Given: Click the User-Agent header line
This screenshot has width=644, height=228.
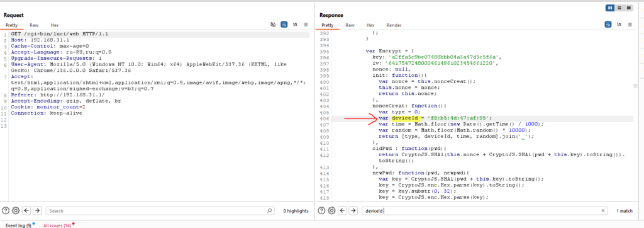Looking at the screenshot, I should pos(148,67).
